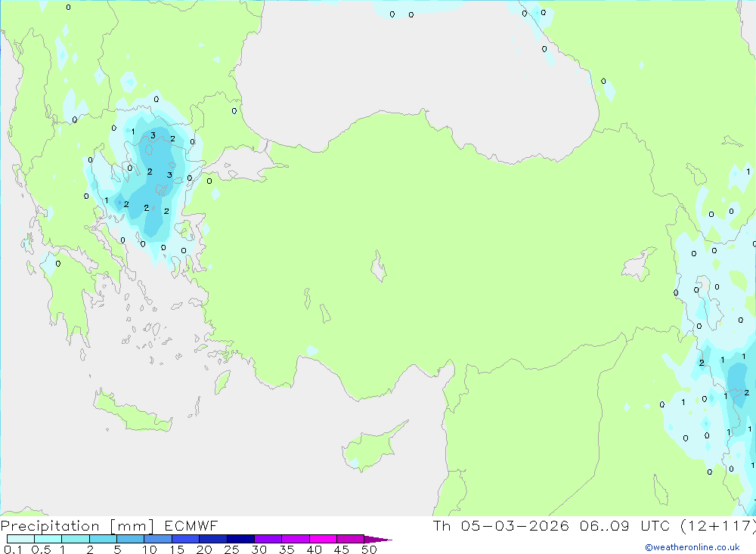Click the 10–15 mm legend color swatch

[x=158, y=539]
